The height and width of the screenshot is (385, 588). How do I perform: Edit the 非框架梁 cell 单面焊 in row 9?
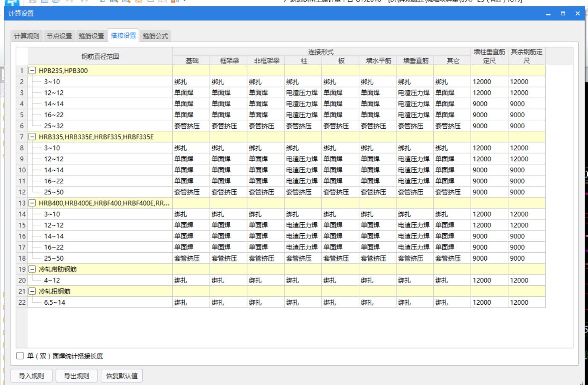[x=266, y=159]
